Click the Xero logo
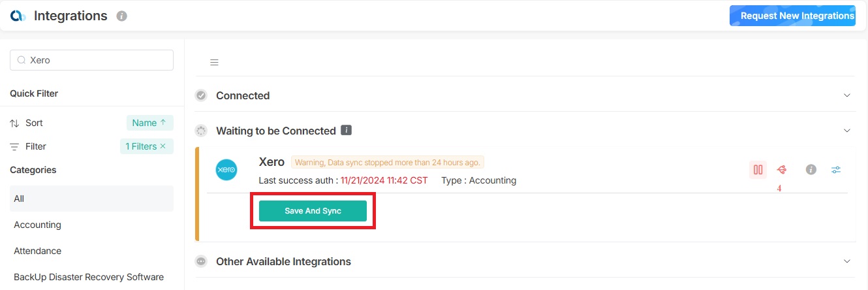Image resolution: width=868 pixels, height=290 pixels. point(226,170)
